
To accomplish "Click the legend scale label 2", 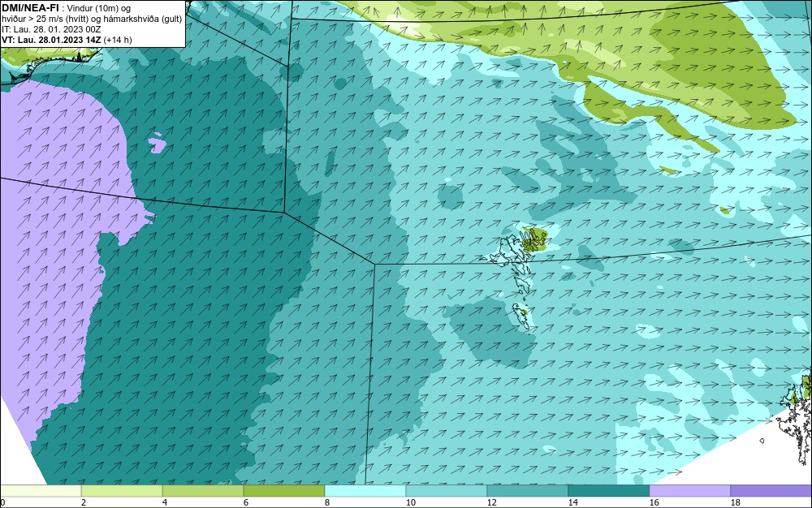I will 84,502.
